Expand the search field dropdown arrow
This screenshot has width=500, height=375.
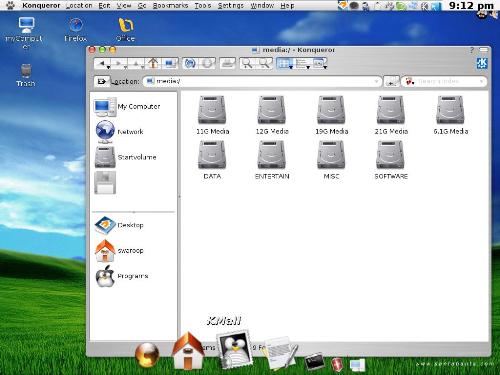click(x=481, y=81)
